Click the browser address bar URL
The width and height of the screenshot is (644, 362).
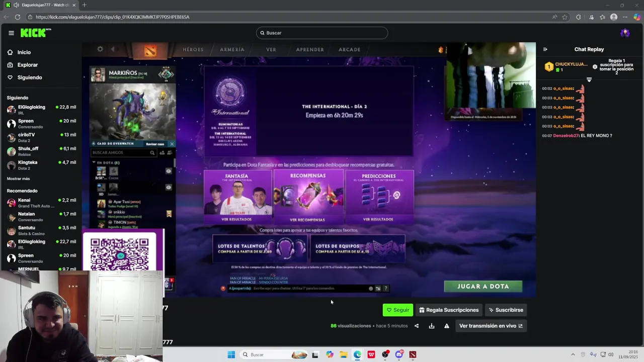point(112,17)
